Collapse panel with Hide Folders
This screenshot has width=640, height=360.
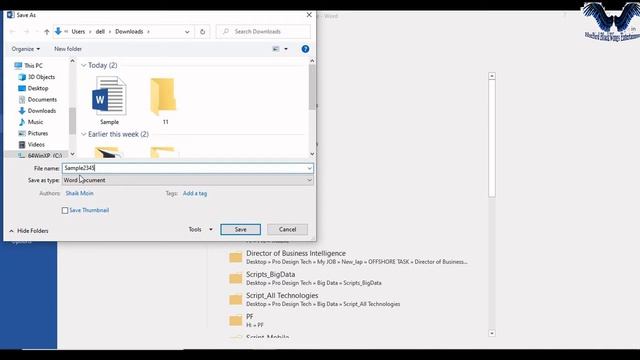[x=29, y=231]
